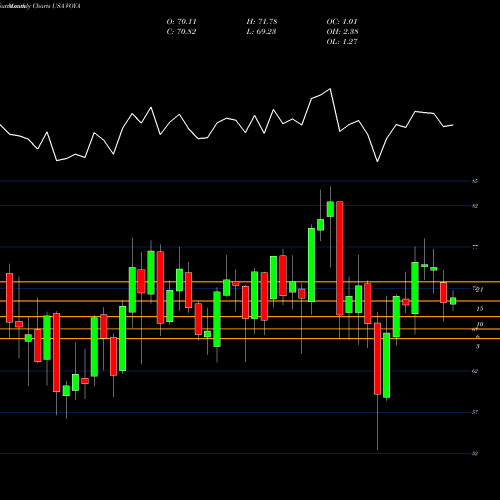Click the 'OH: 2.38' reading
Image resolution: width=500 pixels, height=500 pixels.
click(x=343, y=32)
